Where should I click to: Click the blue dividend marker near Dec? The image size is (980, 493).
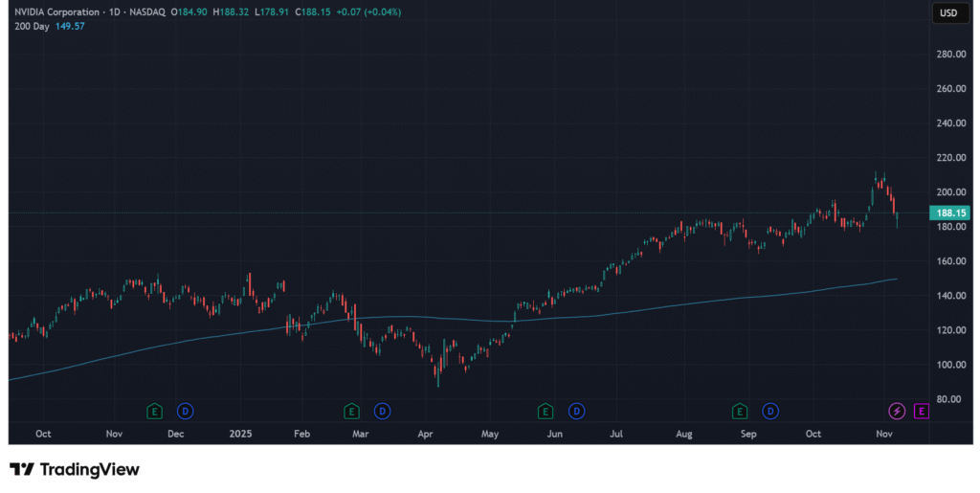pos(186,411)
